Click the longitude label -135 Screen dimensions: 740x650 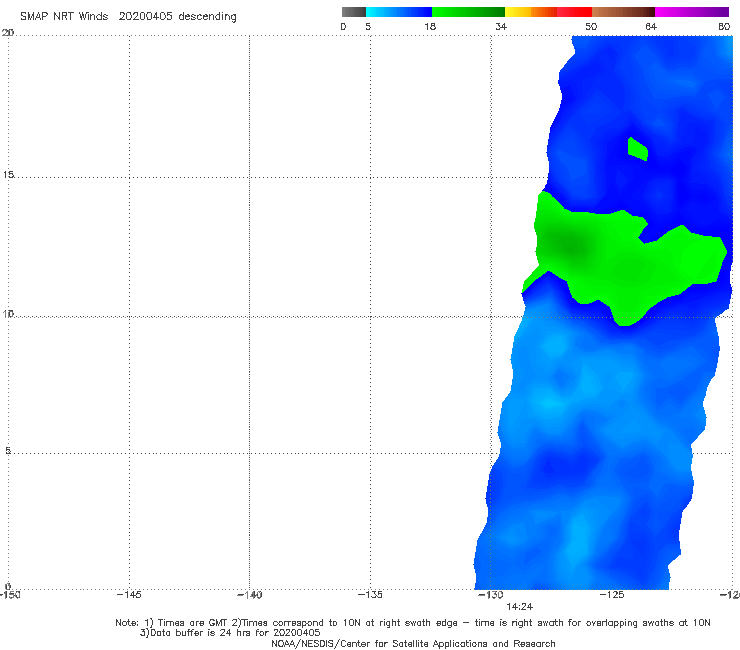coord(370,595)
